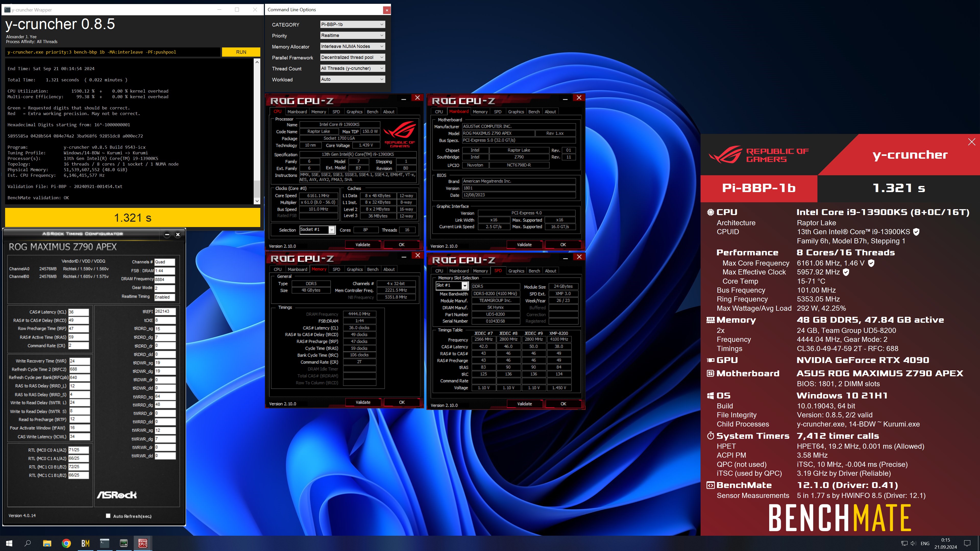
Task: Close the BenchMate result panel with X
Action: click(971, 142)
